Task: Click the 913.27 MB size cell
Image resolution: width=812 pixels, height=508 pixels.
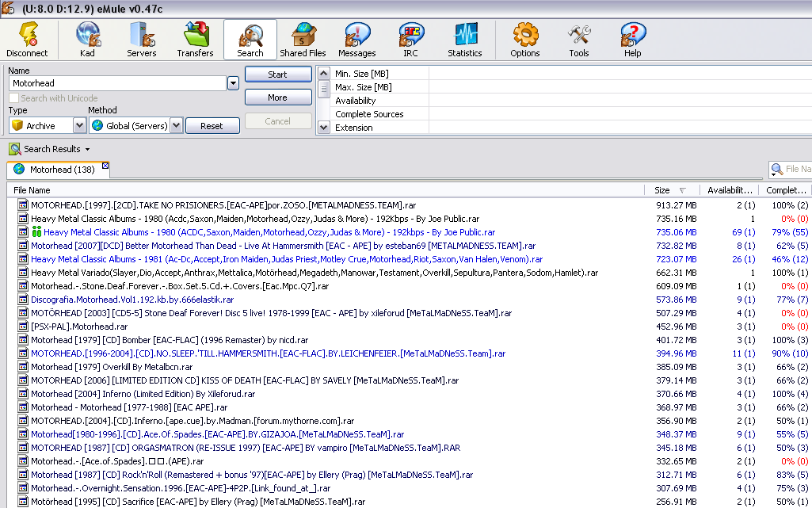Action: point(677,205)
